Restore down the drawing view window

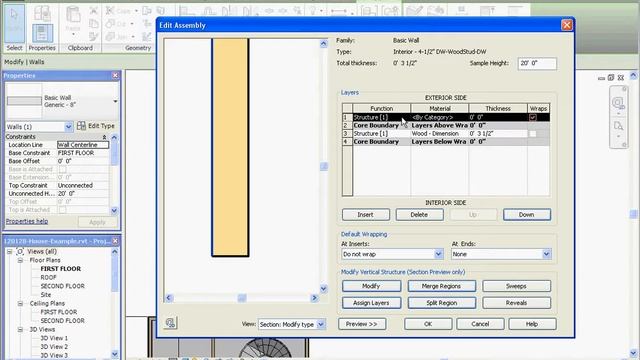[611, 78]
